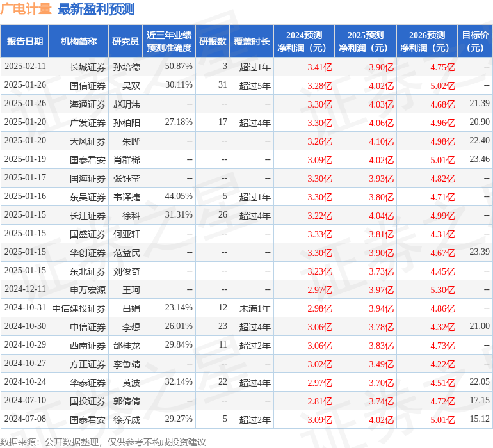Image resolution: width=493 pixels, height=448 pixels.
Task: Select institution 国投证券
Action: (88, 401)
